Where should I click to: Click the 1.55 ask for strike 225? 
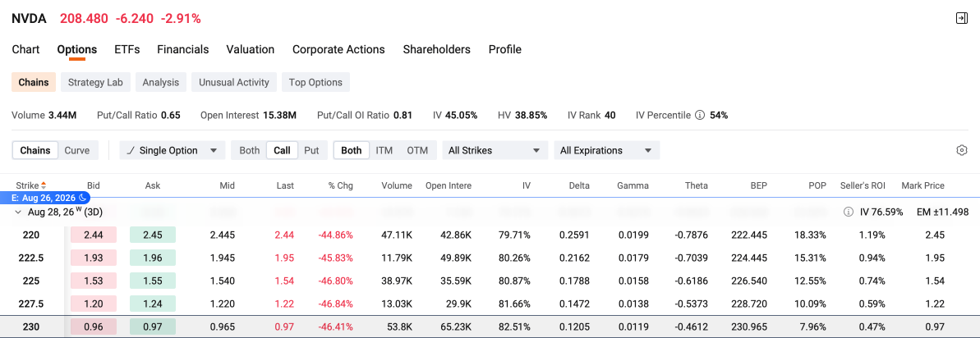153,281
